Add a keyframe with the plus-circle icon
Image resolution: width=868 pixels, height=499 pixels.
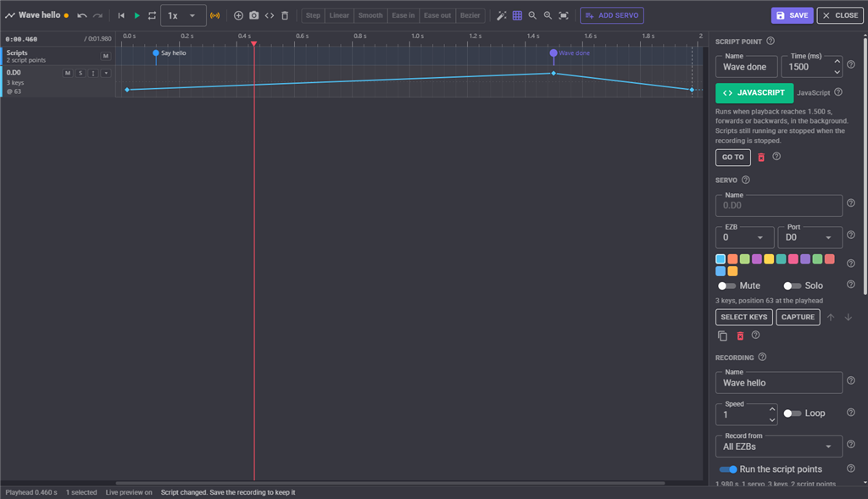point(238,15)
